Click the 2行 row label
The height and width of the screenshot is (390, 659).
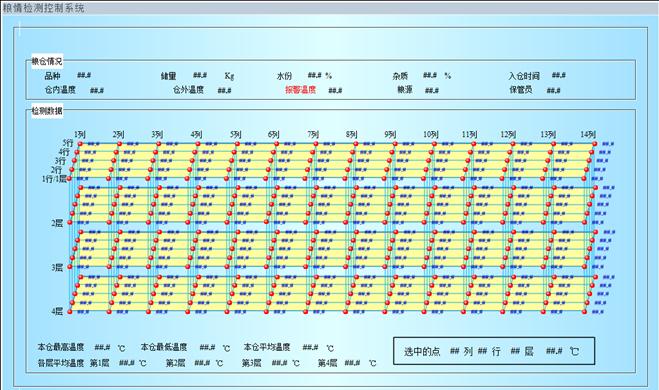point(56,170)
